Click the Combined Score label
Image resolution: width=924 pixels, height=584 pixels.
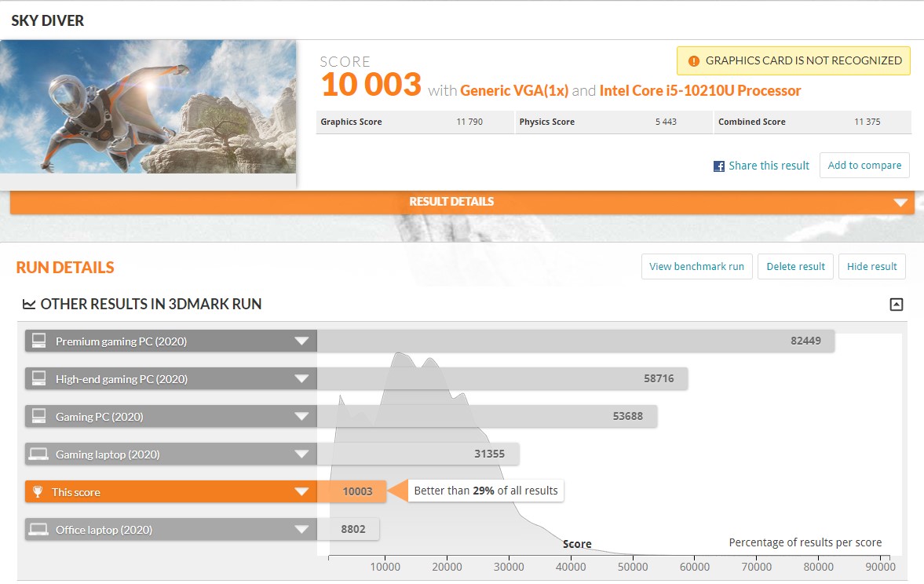[x=752, y=122]
